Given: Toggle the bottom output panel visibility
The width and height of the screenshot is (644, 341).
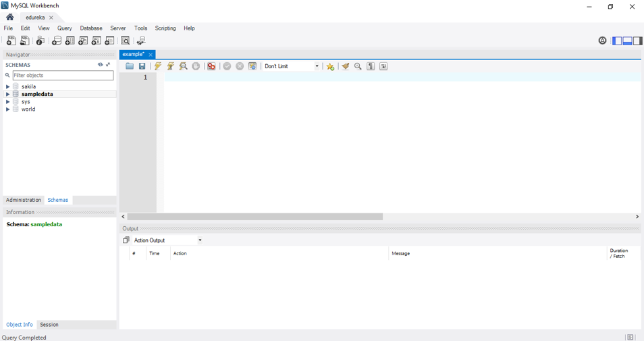Looking at the screenshot, I should pyautogui.click(x=627, y=41).
